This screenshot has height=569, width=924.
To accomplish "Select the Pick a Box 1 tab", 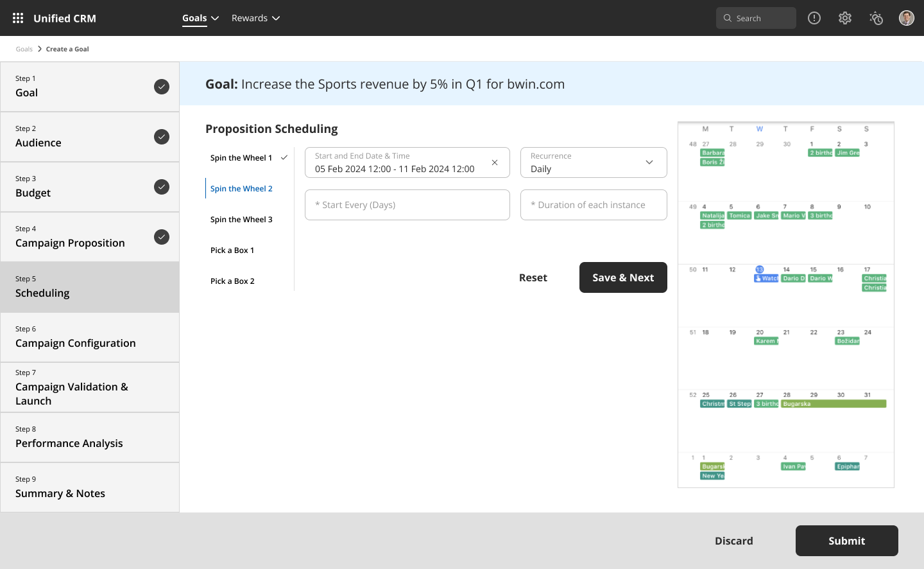I will point(232,250).
